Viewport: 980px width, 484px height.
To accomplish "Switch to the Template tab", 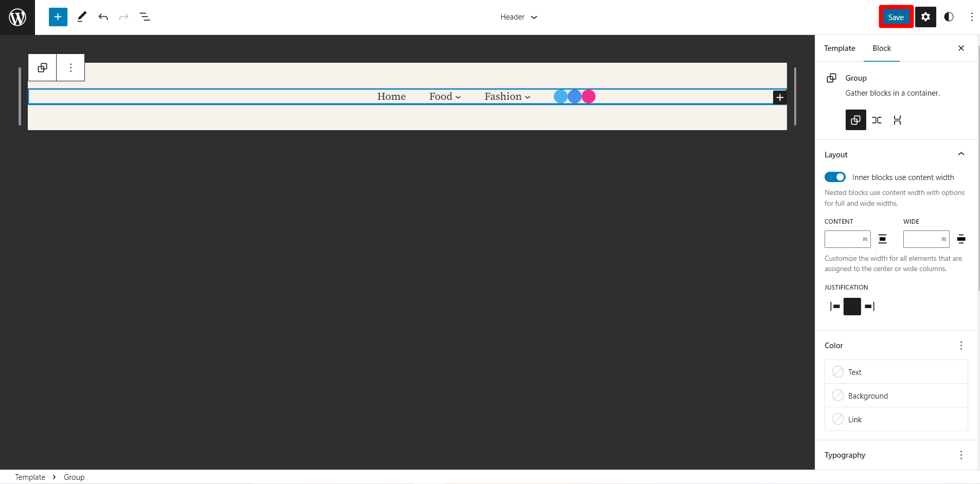I will pos(839,48).
